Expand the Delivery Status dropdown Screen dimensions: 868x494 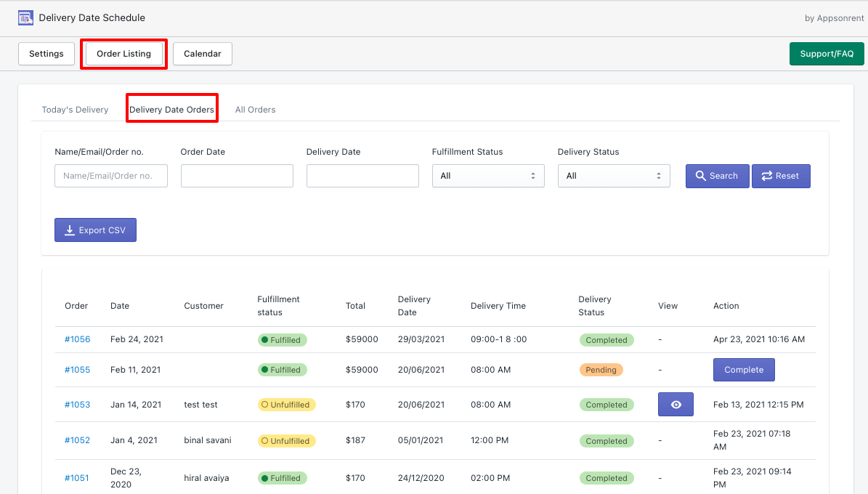(614, 176)
